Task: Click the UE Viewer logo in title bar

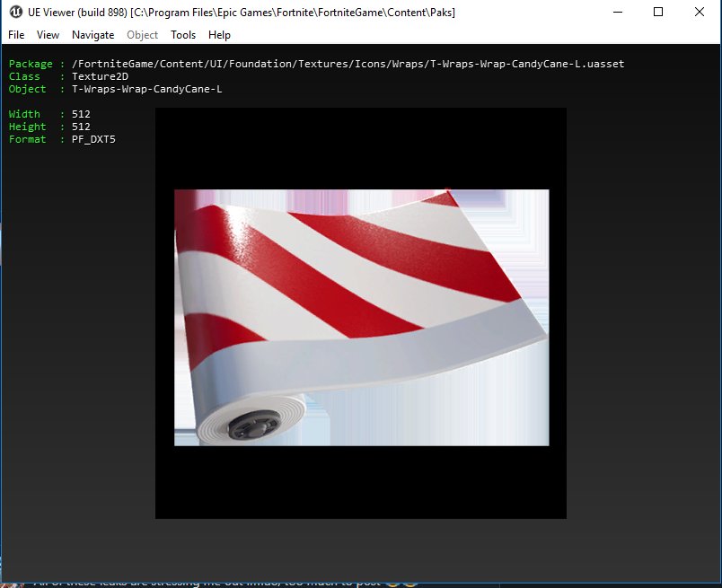Action: (15, 12)
